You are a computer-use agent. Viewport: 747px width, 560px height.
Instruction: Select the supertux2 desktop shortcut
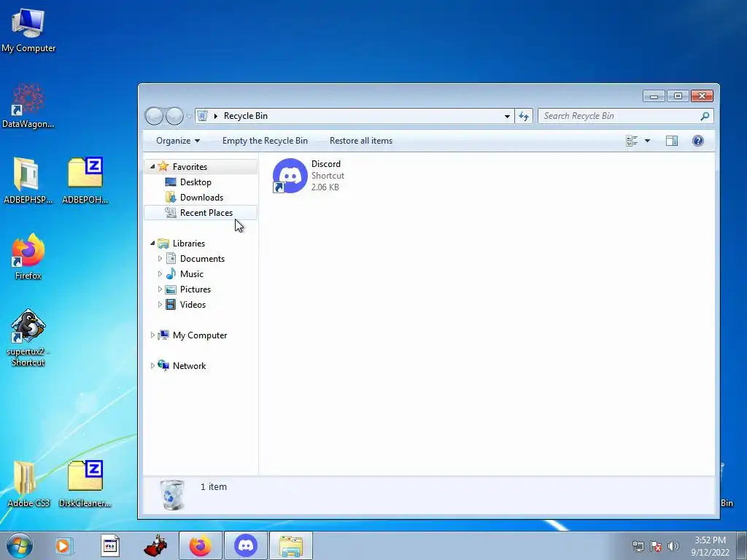(28, 337)
